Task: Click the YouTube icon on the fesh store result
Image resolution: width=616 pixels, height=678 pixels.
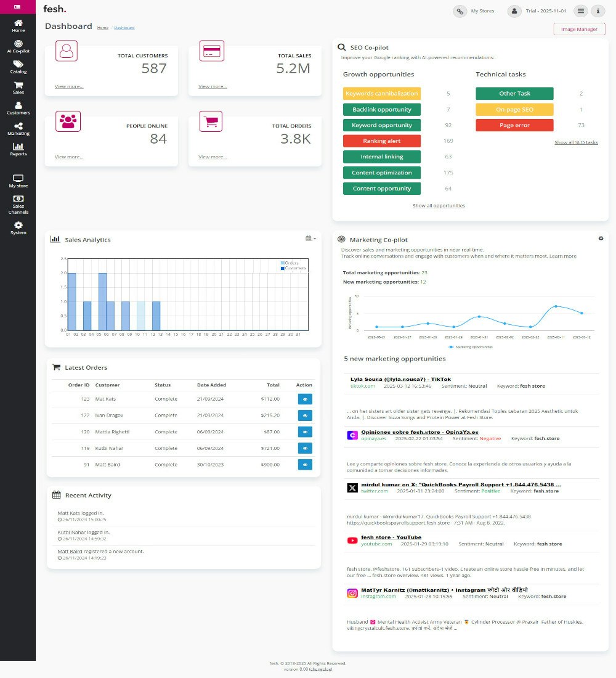Action: tap(352, 540)
